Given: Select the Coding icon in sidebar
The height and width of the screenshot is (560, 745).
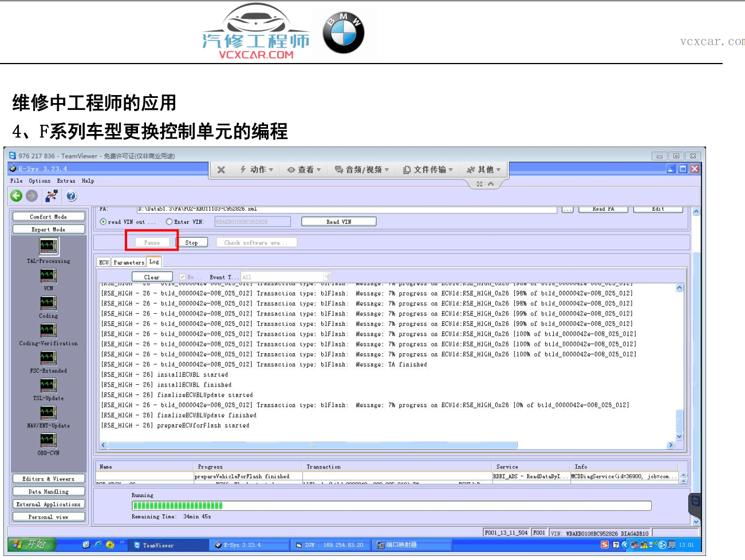Looking at the screenshot, I should click(x=48, y=302).
